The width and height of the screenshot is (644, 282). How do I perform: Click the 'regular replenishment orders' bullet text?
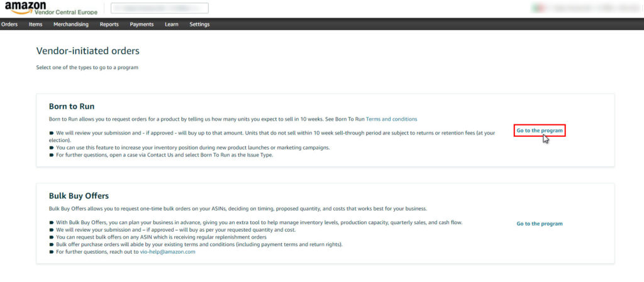pos(162,237)
